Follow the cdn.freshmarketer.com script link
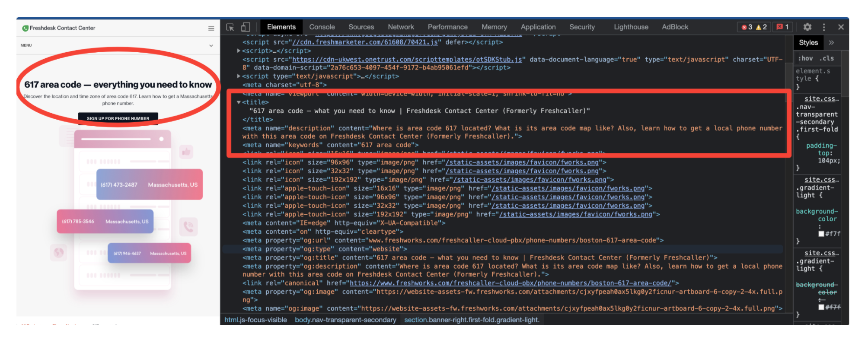The width and height of the screenshot is (868, 343). coord(365,42)
